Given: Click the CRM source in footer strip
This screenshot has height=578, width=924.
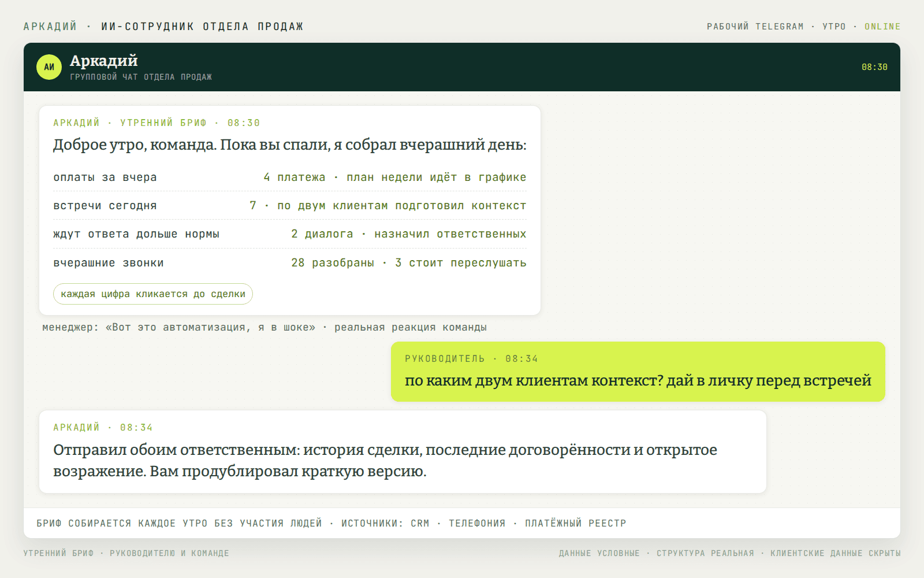Looking at the screenshot, I should tap(420, 523).
